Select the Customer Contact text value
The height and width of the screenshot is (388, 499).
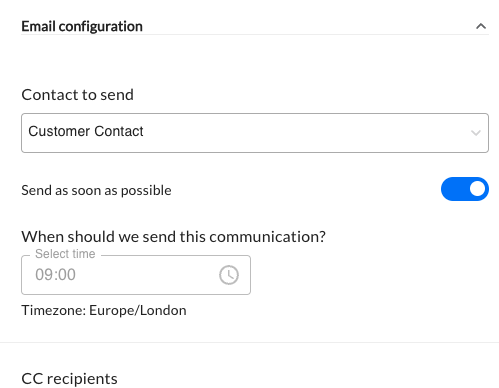click(x=86, y=131)
